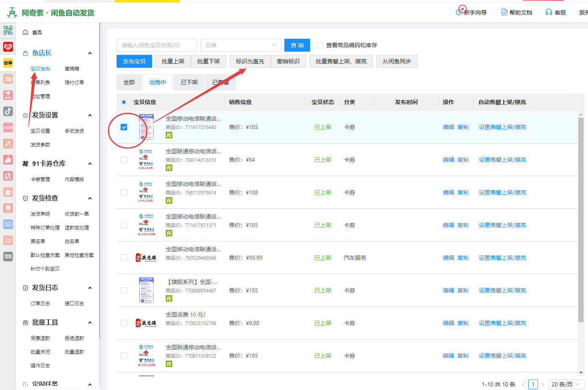The width and height of the screenshot is (588, 390).
Task: Open the Pinduoduo platform icon in sidebar
Action: 8,47
